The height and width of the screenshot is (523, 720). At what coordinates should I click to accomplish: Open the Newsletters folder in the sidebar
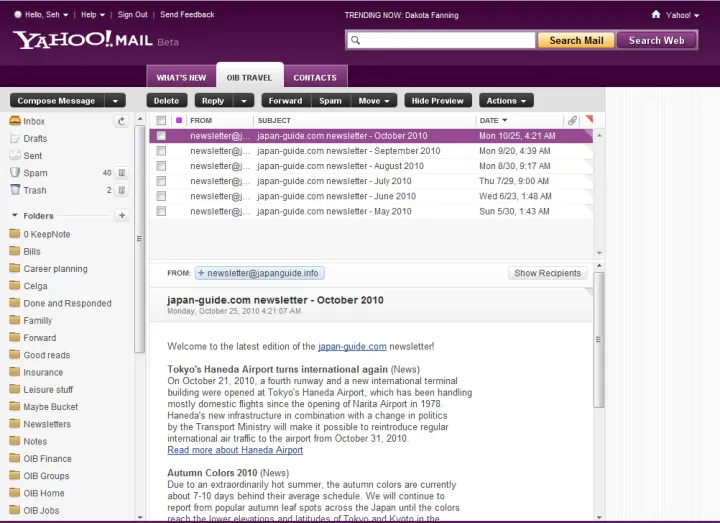(x=47, y=424)
